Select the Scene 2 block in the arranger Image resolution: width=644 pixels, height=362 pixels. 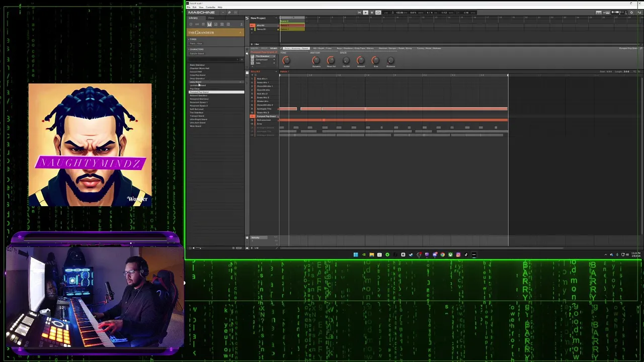292,21
